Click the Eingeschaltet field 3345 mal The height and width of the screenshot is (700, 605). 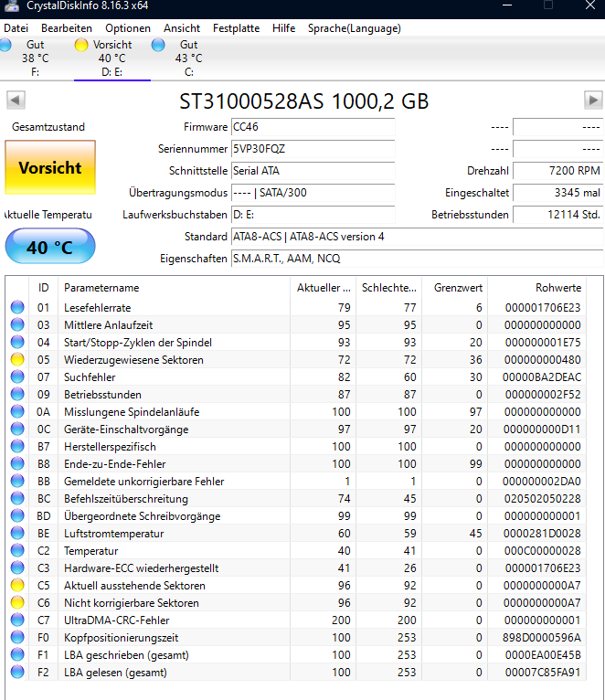click(557, 193)
